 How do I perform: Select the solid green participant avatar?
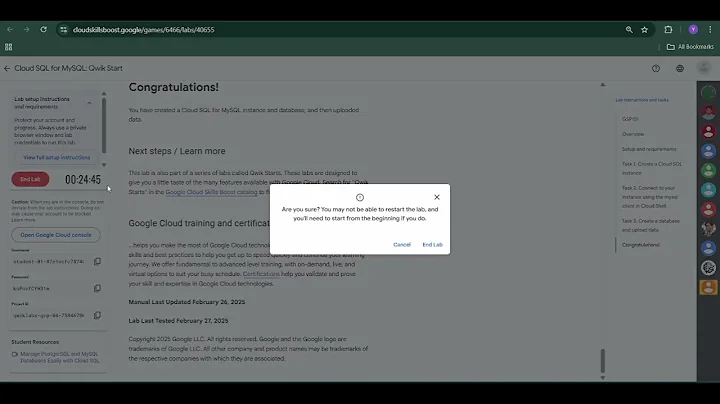(x=708, y=170)
